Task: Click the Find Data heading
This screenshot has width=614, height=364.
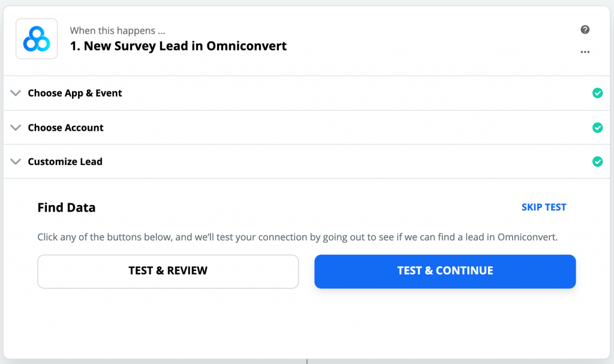Action: (x=67, y=208)
